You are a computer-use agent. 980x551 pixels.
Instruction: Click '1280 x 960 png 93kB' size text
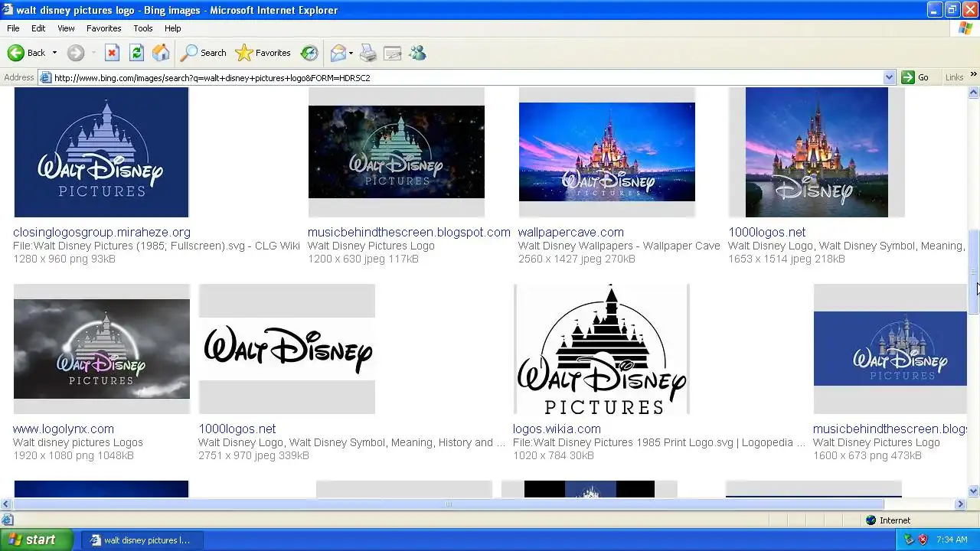tap(64, 259)
